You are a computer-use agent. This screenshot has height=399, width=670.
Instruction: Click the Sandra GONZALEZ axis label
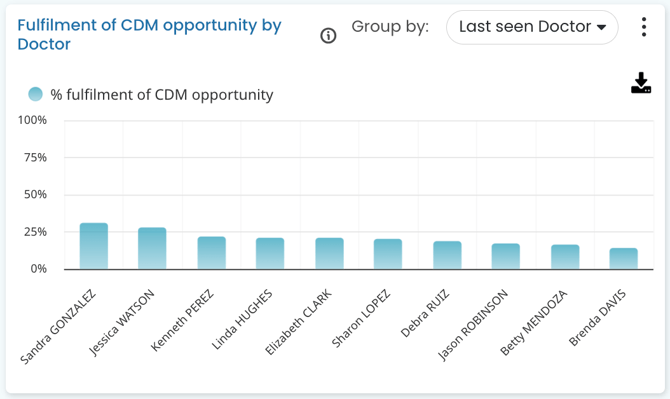click(x=58, y=327)
